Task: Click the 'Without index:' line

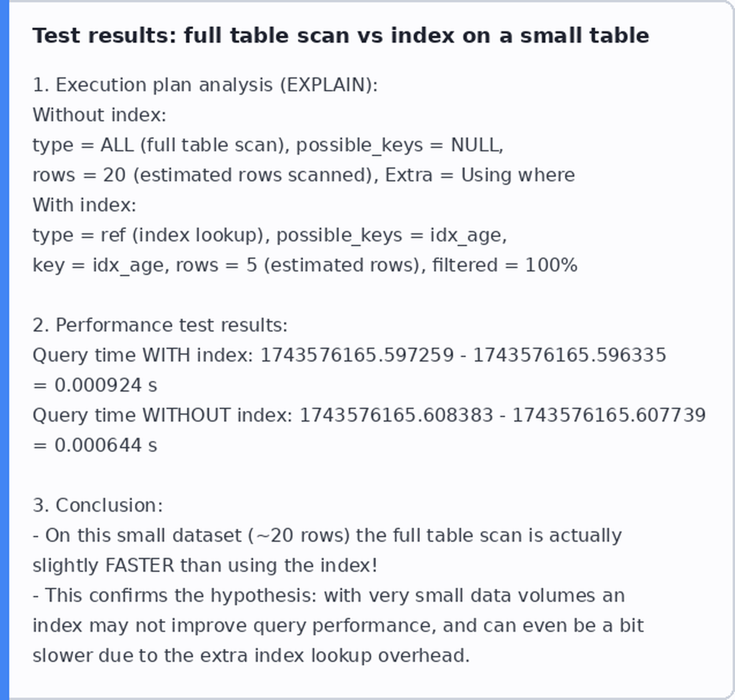Action: click(99, 115)
